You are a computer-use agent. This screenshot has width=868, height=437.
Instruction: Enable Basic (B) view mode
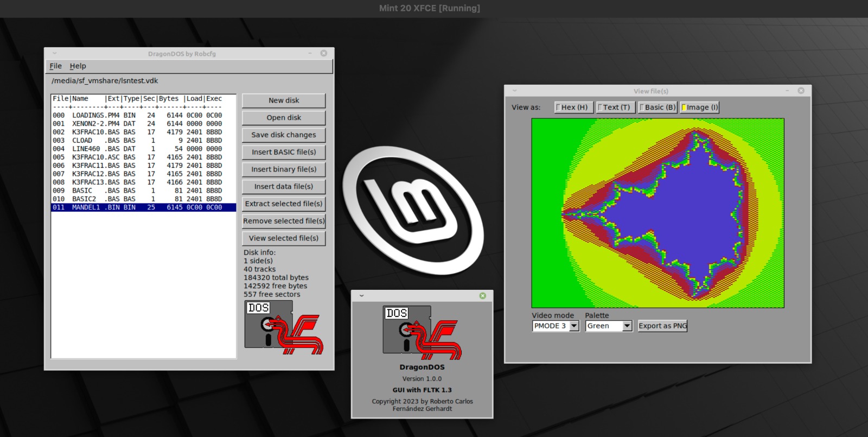pos(658,107)
